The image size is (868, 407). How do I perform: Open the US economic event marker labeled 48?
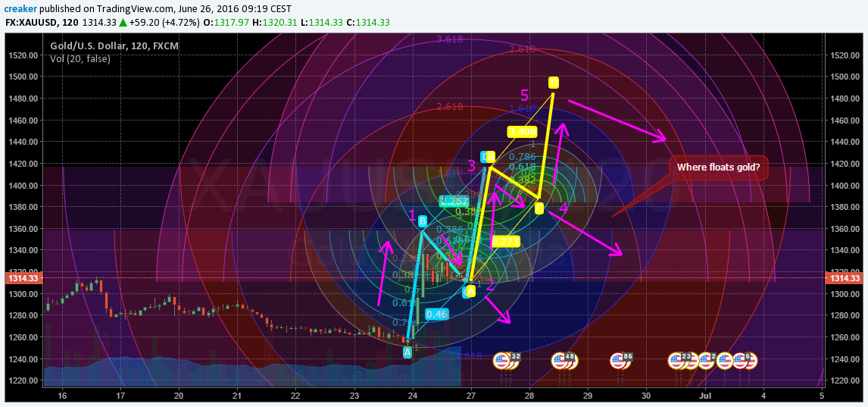564,361
